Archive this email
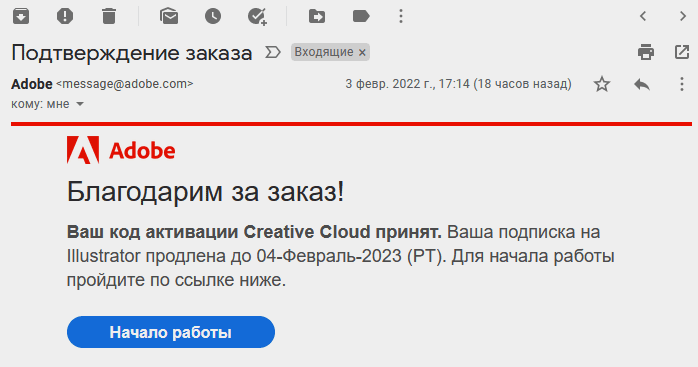Viewport: 698px width, 367px height. click(x=21, y=16)
